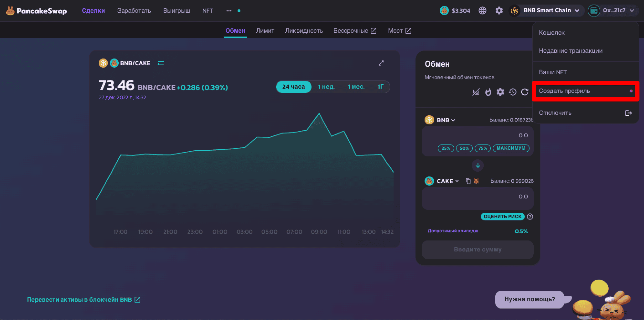Click the CAKE amount input field
Image resolution: width=644 pixels, height=320 pixels.
478,197
